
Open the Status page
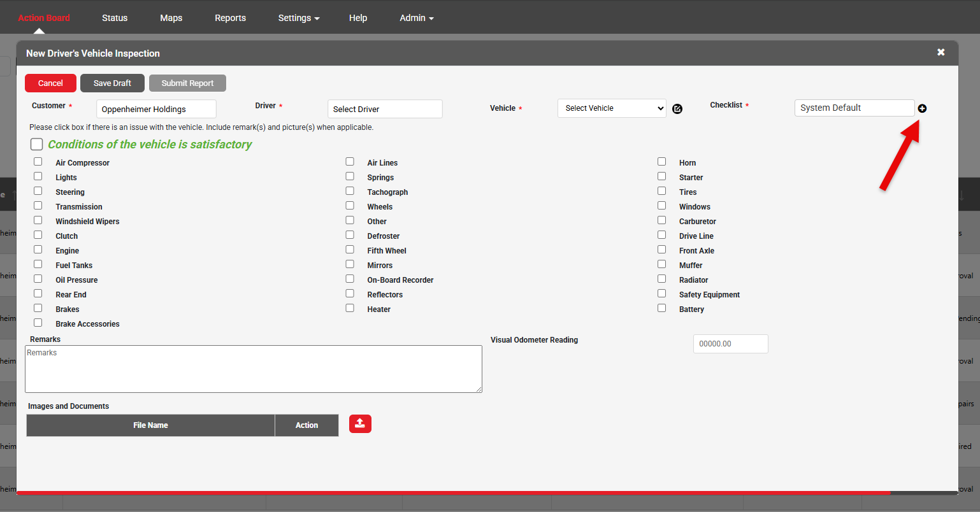click(115, 18)
